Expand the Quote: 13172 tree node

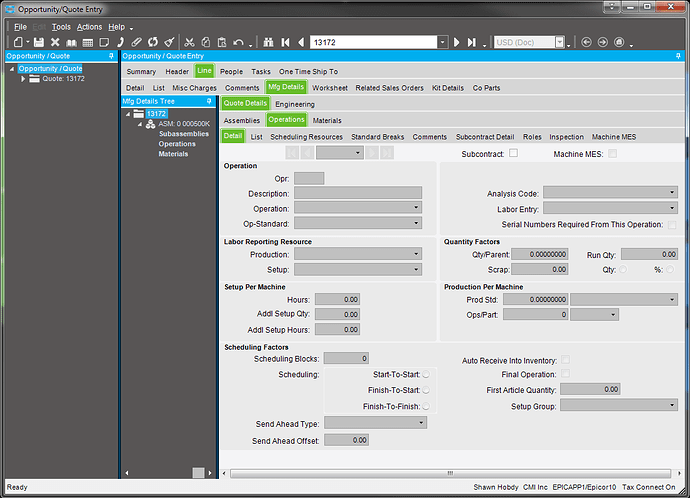coord(23,79)
